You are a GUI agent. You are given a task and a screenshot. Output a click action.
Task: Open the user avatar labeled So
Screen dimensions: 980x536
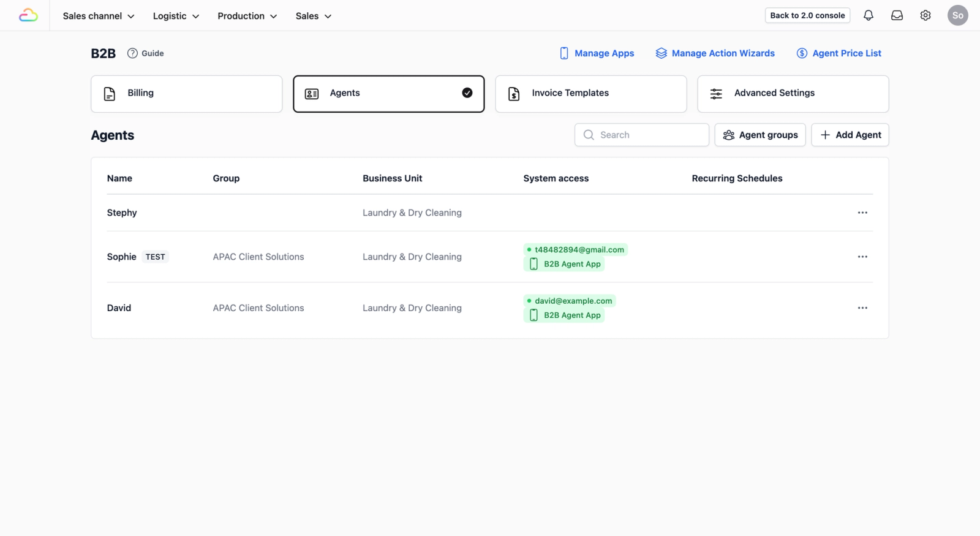[x=957, y=15]
